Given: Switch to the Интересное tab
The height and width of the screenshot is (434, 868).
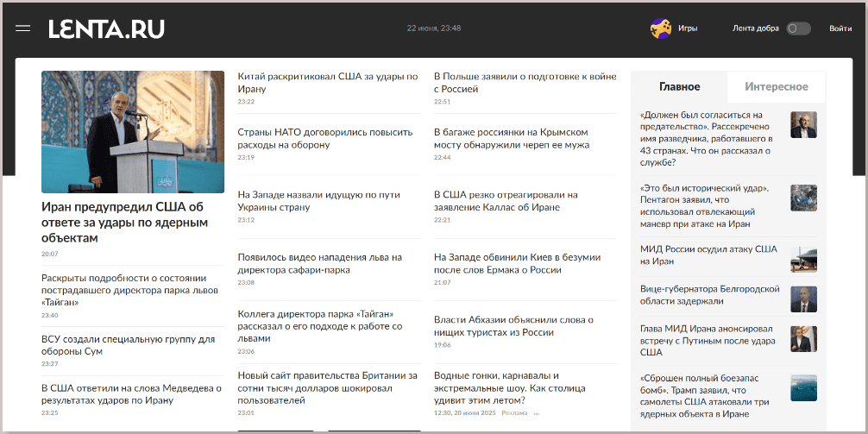Looking at the screenshot, I should [776, 87].
